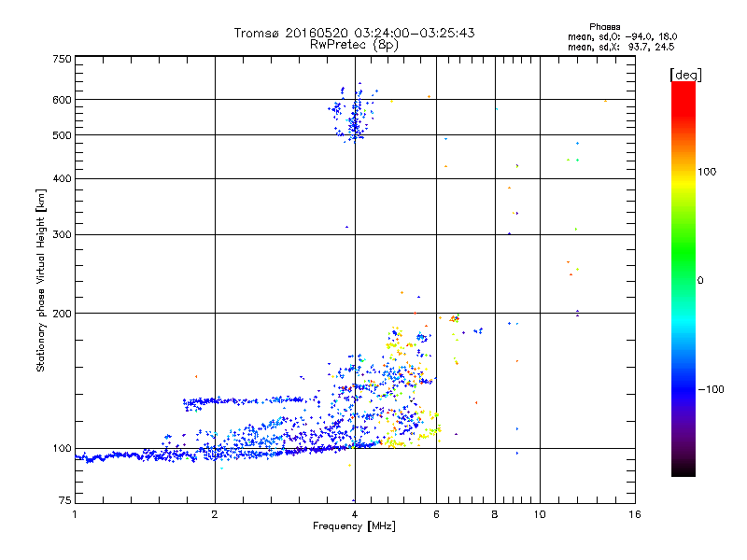Viewport: 747px width, 560px height.
Task: Click the y-axis '500' tick label
Action: tap(62, 135)
